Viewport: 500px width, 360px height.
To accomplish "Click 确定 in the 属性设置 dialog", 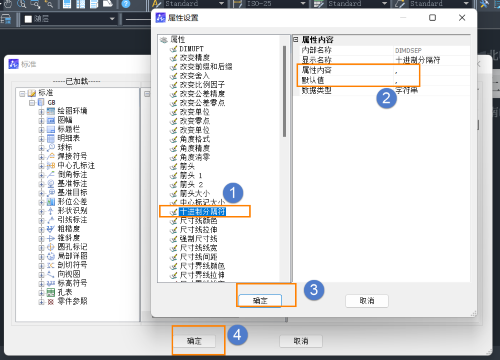I will pos(260,301).
